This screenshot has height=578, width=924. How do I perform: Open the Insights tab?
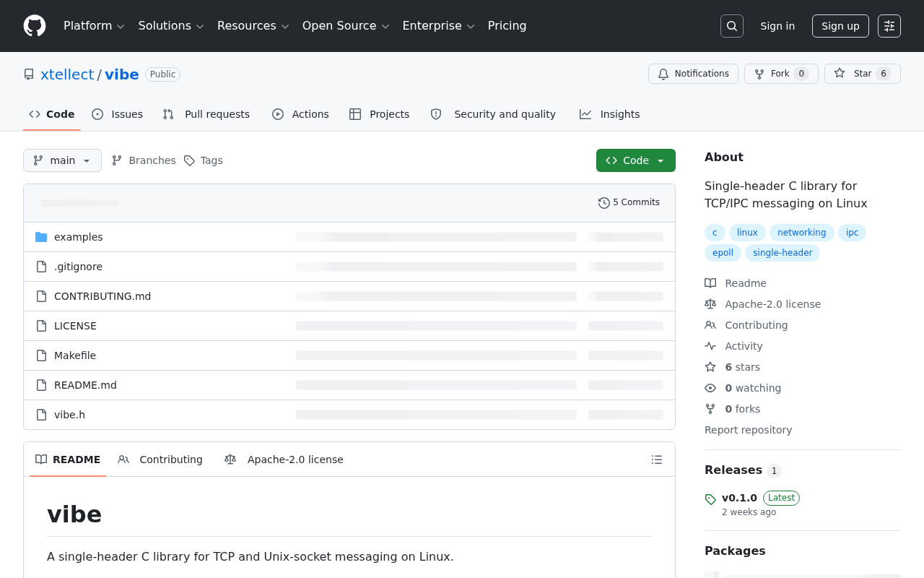click(610, 114)
